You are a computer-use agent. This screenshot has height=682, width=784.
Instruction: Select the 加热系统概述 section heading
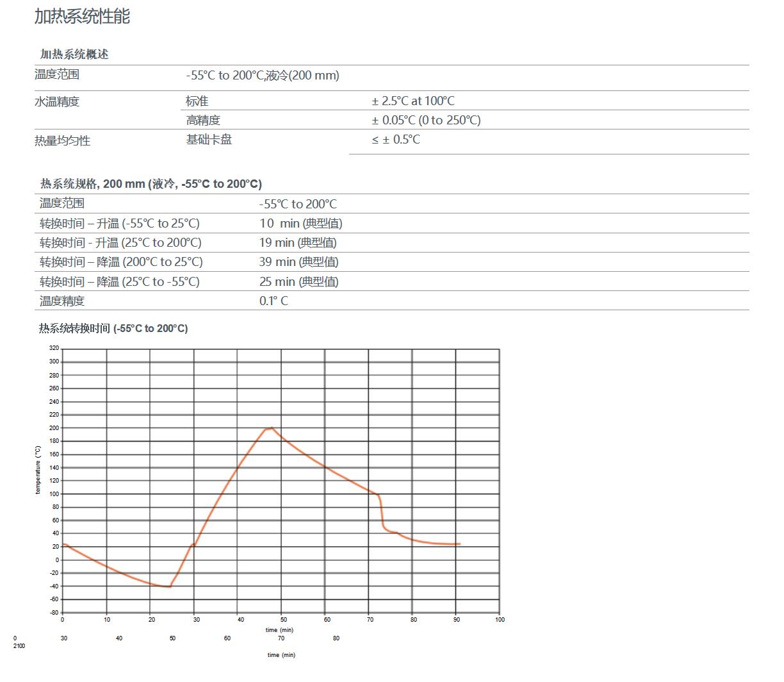point(74,54)
